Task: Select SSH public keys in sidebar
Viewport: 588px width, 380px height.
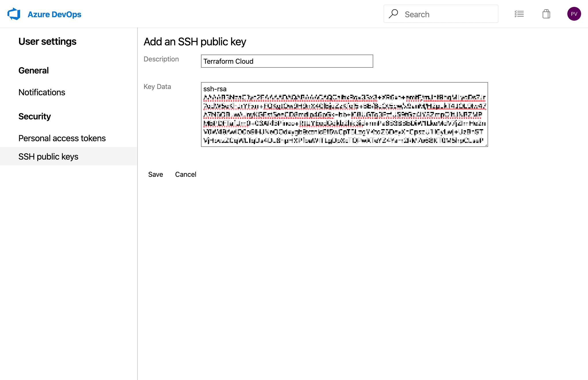Action: click(x=69, y=156)
